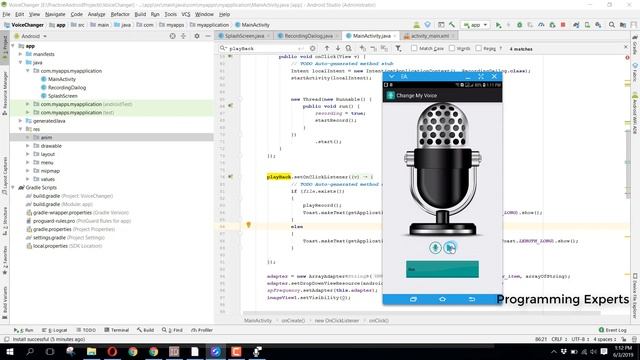The height and width of the screenshot is (360, 640).
Task: Select local.properties file in tree
Action: coord(50,246)
